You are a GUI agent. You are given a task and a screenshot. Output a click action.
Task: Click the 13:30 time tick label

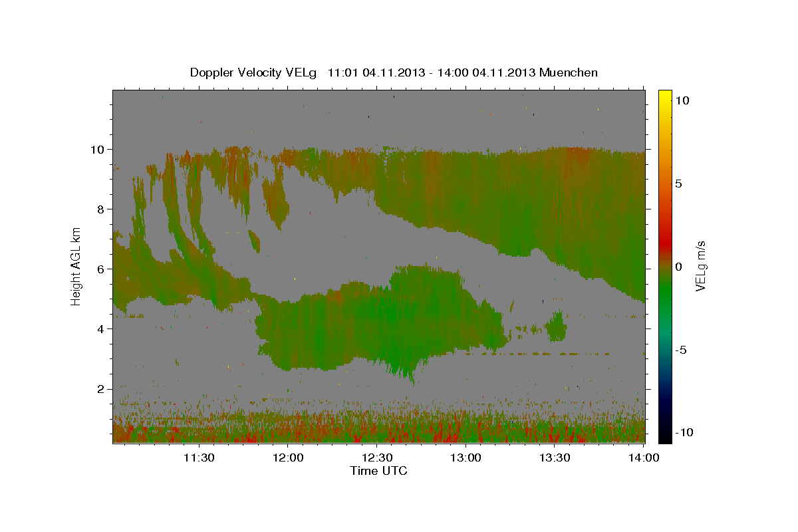(555, 458)
